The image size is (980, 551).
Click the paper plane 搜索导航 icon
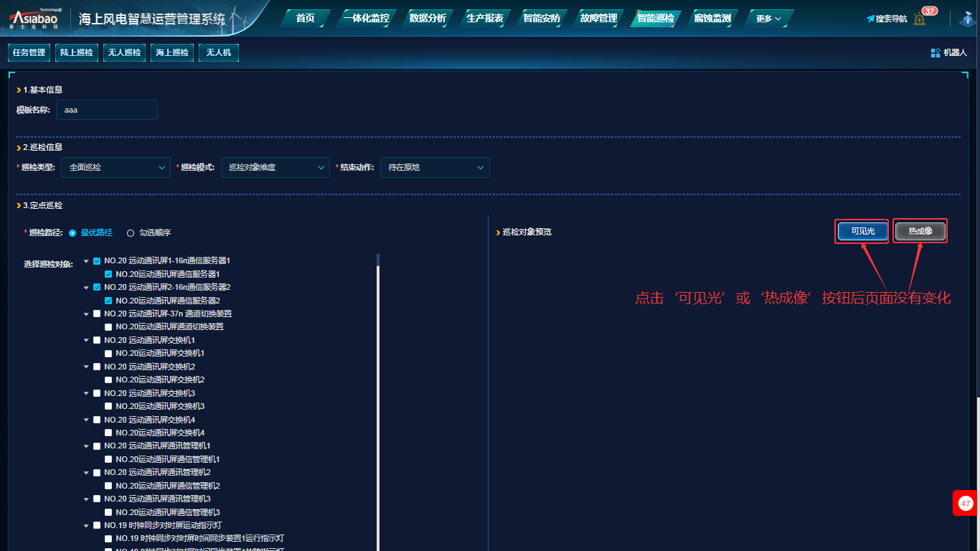tap(870, 19)
